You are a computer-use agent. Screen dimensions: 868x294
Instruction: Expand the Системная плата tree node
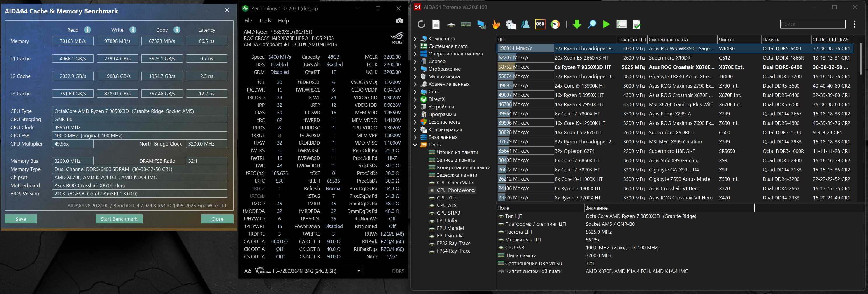click(x=415, y=46)
